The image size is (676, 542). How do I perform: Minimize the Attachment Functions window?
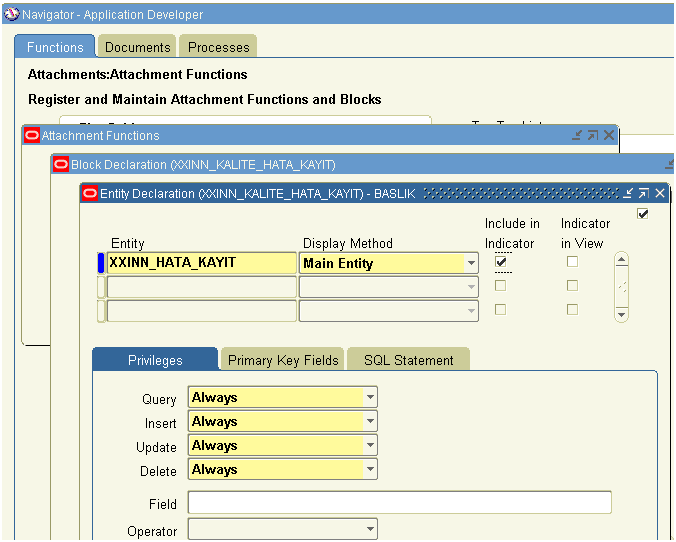[577, 135]
